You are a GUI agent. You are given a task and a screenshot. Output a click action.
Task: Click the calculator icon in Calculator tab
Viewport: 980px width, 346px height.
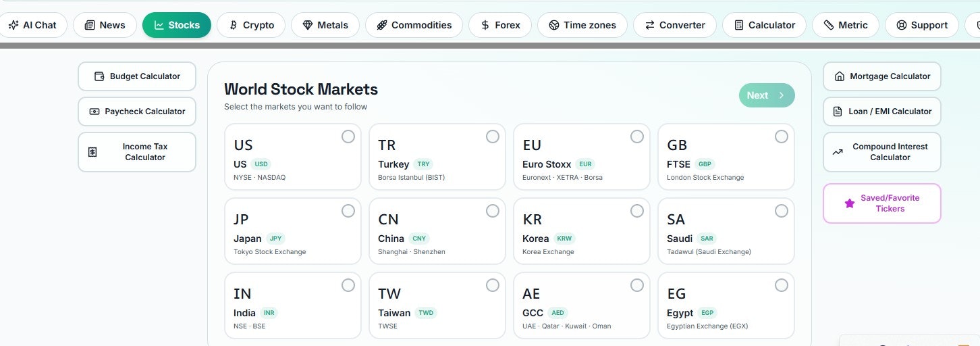point(739,25)
